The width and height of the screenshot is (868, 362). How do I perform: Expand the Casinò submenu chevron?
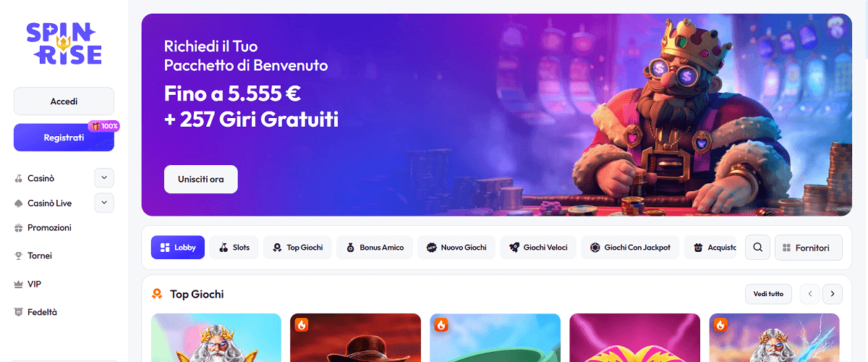click(x=104, y=177)
